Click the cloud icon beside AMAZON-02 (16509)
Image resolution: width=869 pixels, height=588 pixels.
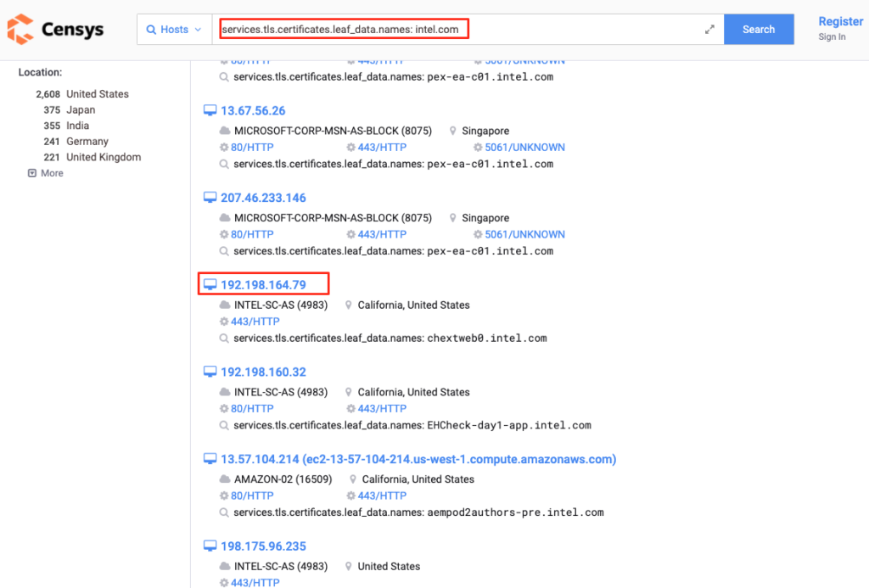[224, 479]
